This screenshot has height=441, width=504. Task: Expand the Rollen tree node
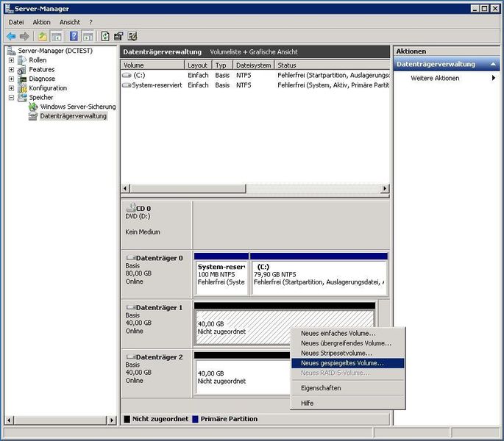[x=11, y=60]
